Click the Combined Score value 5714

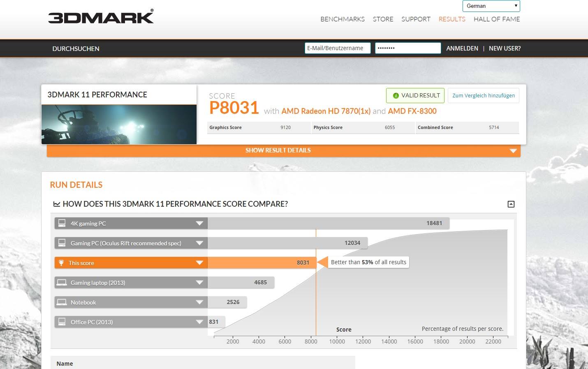(494, 127)
